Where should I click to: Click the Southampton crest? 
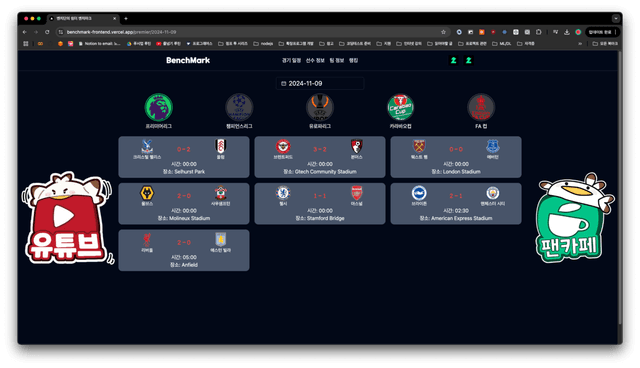[221, 193]
